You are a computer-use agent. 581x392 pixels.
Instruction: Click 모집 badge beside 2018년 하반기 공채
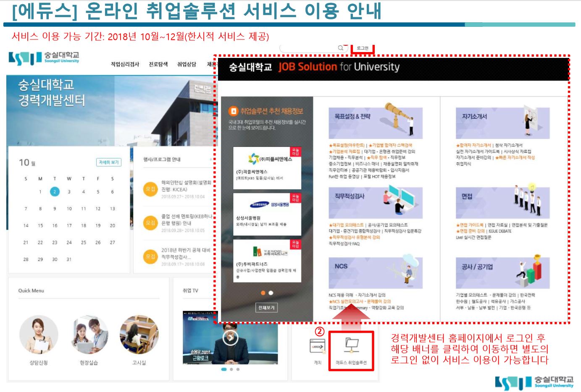(151, 256)
